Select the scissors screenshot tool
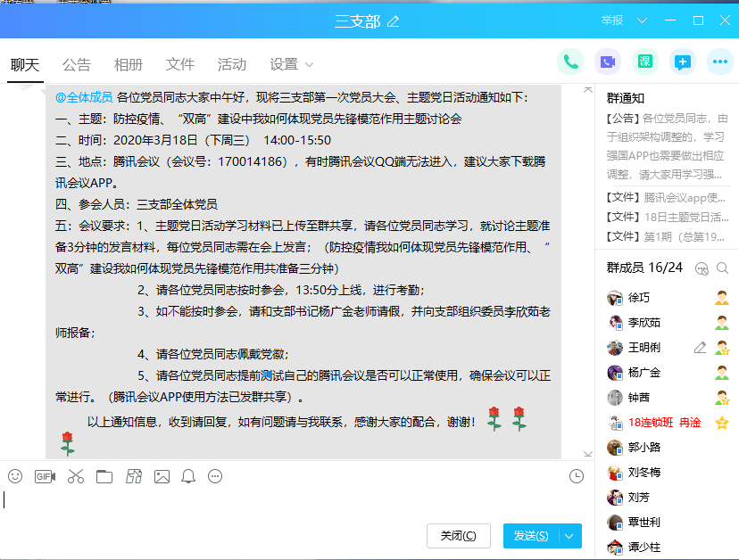This screenshot has height=560, width=739. pyautogui.click(x=75, y=476)
